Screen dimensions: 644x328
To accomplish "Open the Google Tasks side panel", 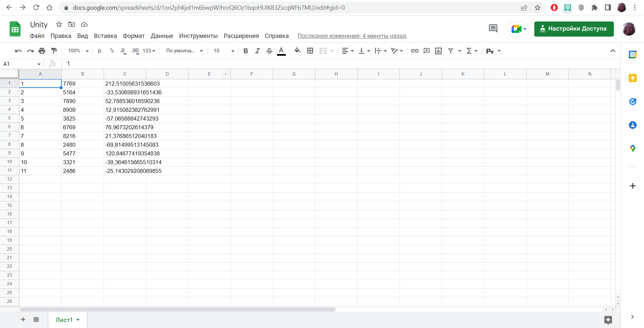I will click(633, 101).
